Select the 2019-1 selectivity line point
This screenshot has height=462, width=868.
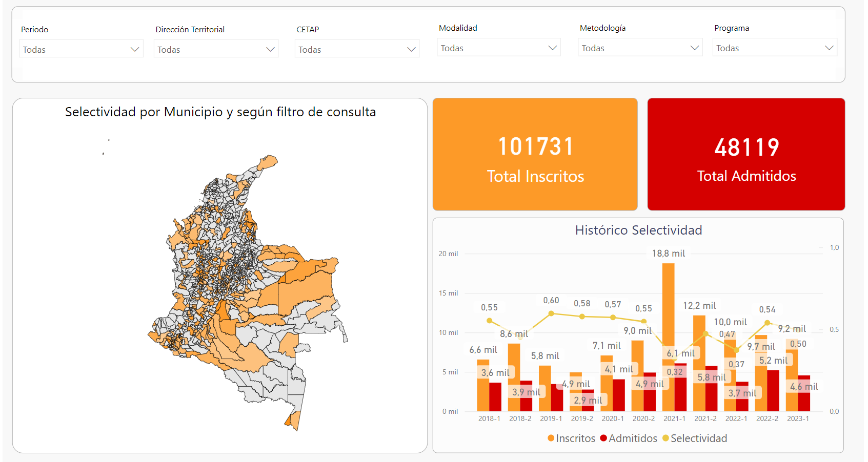coord(551,313)
